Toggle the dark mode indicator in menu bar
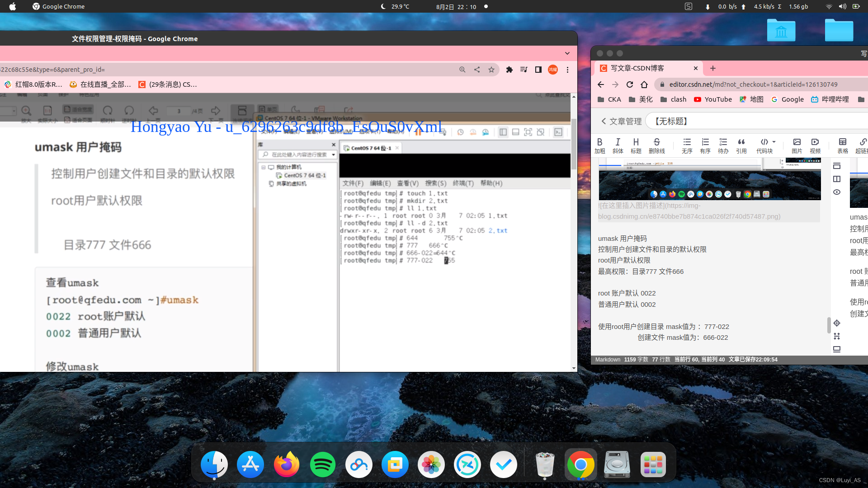 click(382, 7)
